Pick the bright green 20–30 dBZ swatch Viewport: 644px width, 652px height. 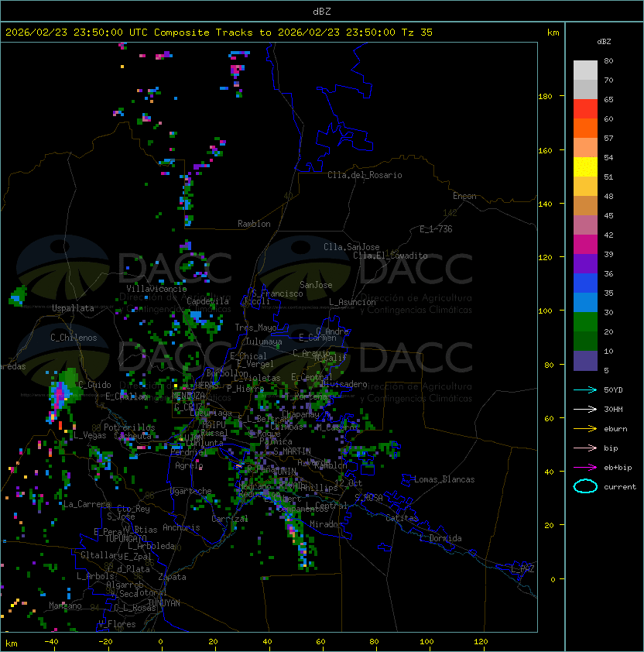(x=585, y=322)
